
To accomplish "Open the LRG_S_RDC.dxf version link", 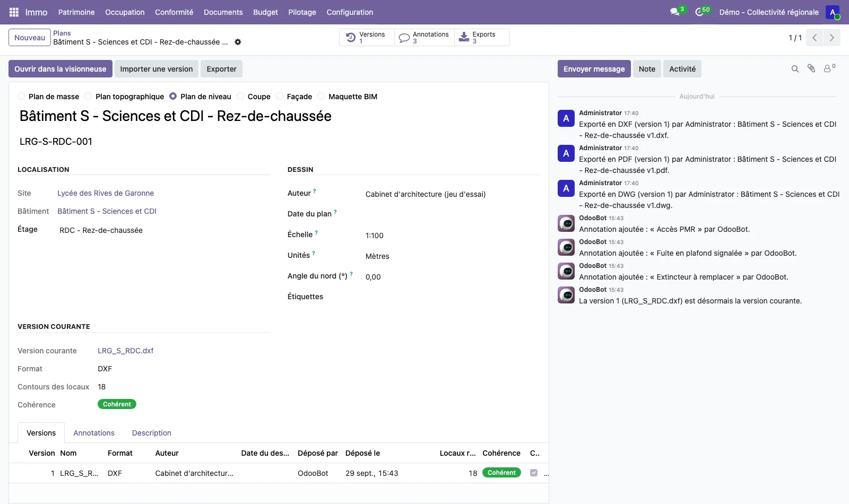I will pyautogui.click(x=126, y=351).
